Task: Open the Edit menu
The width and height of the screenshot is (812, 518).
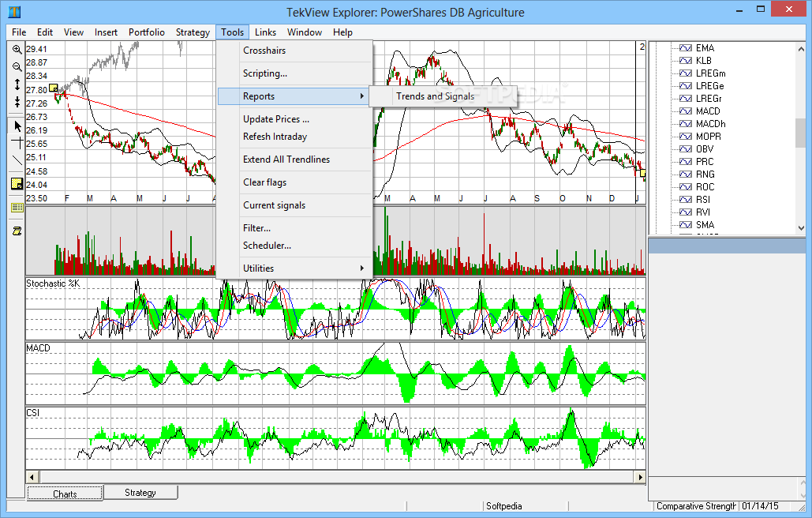Action: click(x=44, y=32)
